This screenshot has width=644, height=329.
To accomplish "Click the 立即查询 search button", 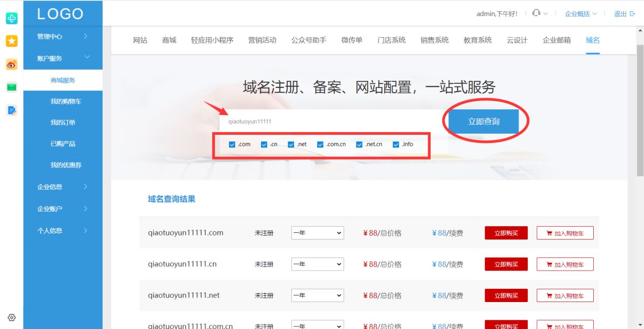I will pos(482,121).
